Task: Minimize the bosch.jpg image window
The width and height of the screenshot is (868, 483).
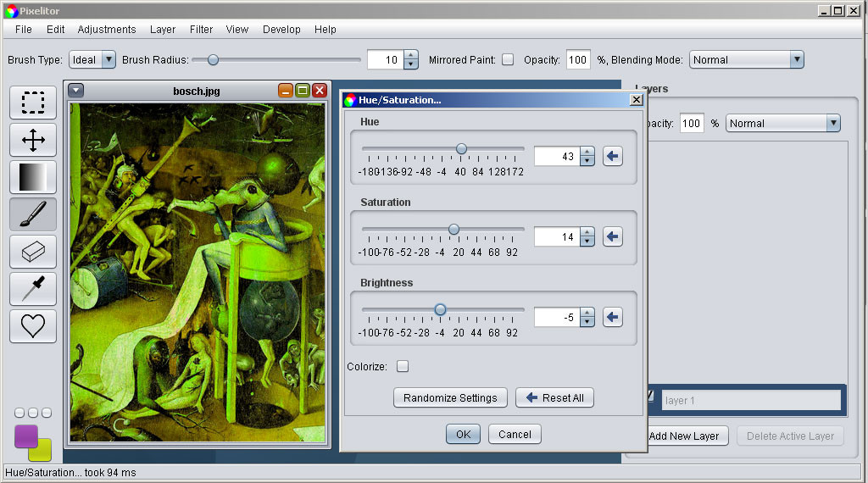Action: click(x=286, y=91)
